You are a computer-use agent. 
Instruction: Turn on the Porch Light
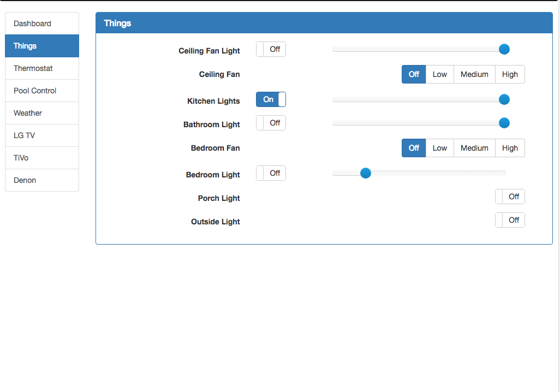(510, 196)
